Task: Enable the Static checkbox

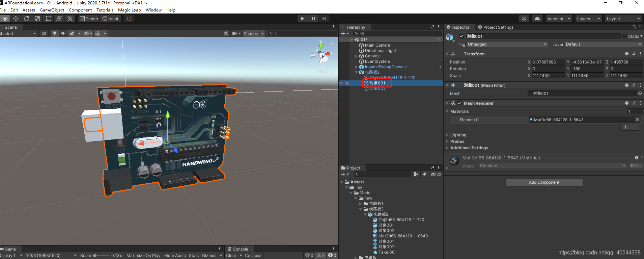Action: (x=624, y=36)
